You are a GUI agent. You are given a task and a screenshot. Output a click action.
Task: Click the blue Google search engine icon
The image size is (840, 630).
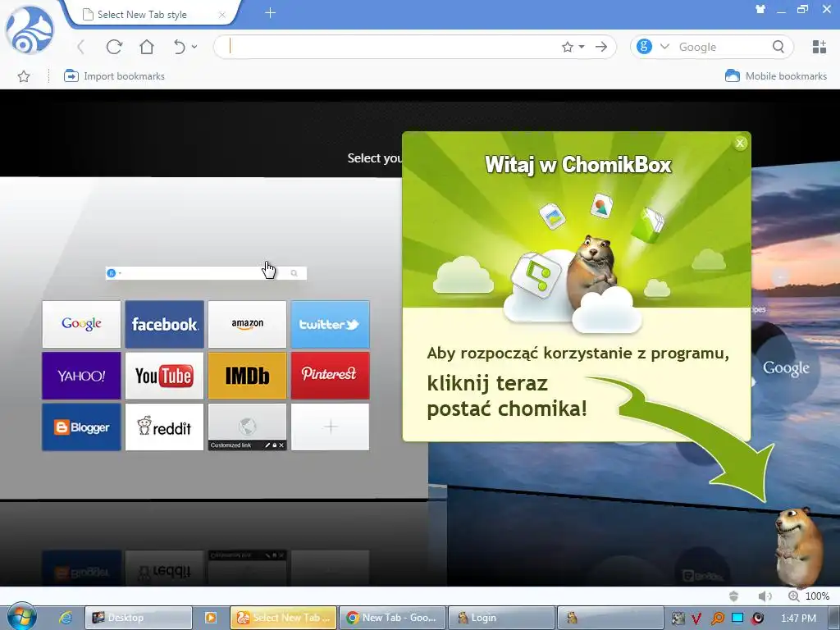tap(644, 47)
